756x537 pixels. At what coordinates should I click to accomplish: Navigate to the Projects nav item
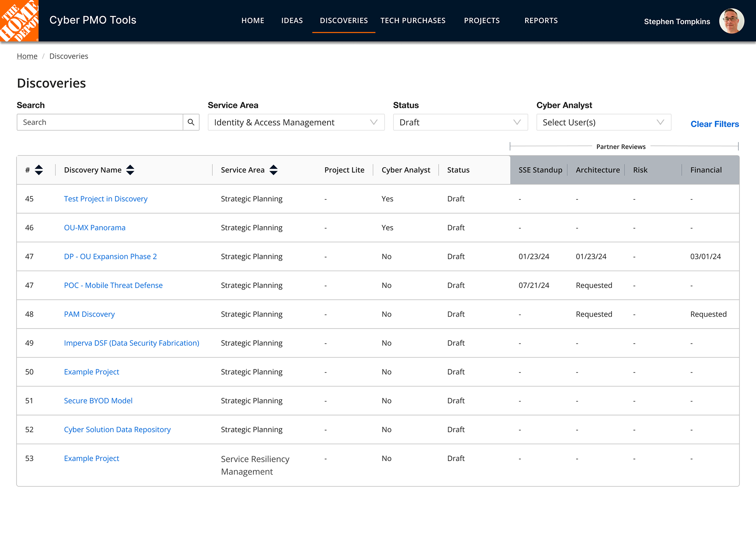[482, 20]
